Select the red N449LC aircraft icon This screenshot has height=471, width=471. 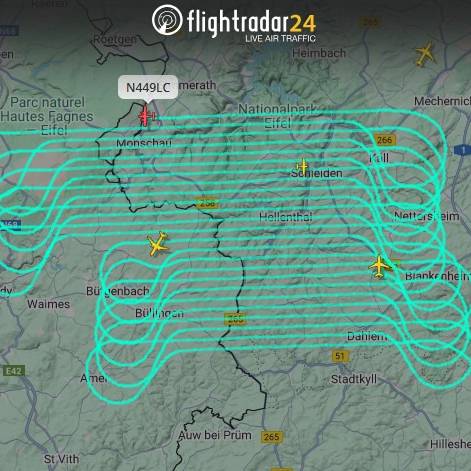pyautogui.click(x=147, y=116)
